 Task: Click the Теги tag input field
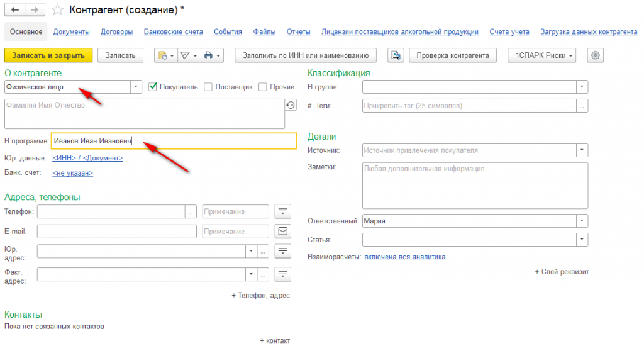[x=469, y=106]
